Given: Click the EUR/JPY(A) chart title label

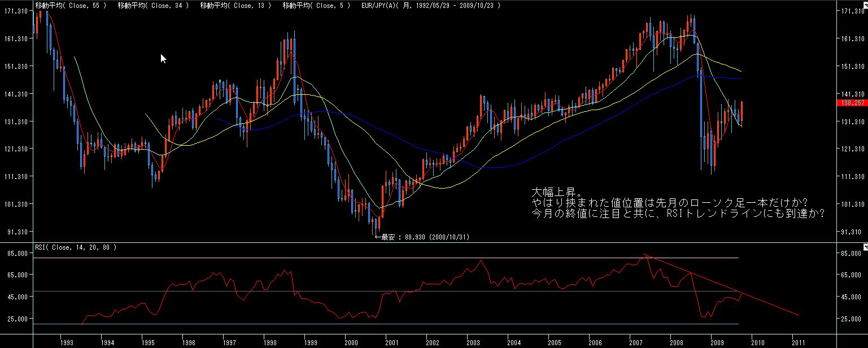Looking at the screenshot, I should click(431, 5).
